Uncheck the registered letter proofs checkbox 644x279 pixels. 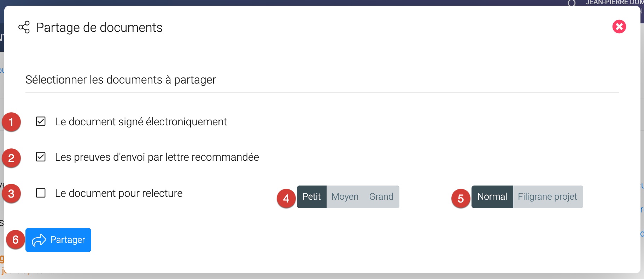coord(41,157)
